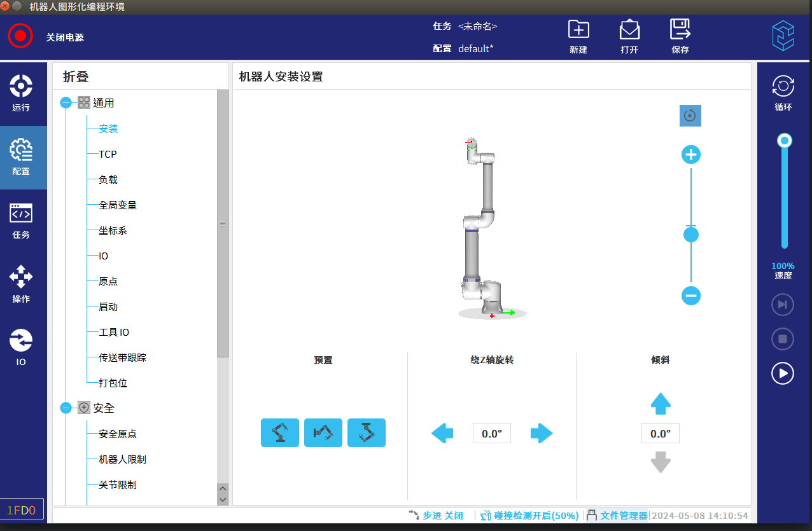Rotate right around Z axis arrow
The height and width of the screenshot is (531, 812).
[542, 434]
